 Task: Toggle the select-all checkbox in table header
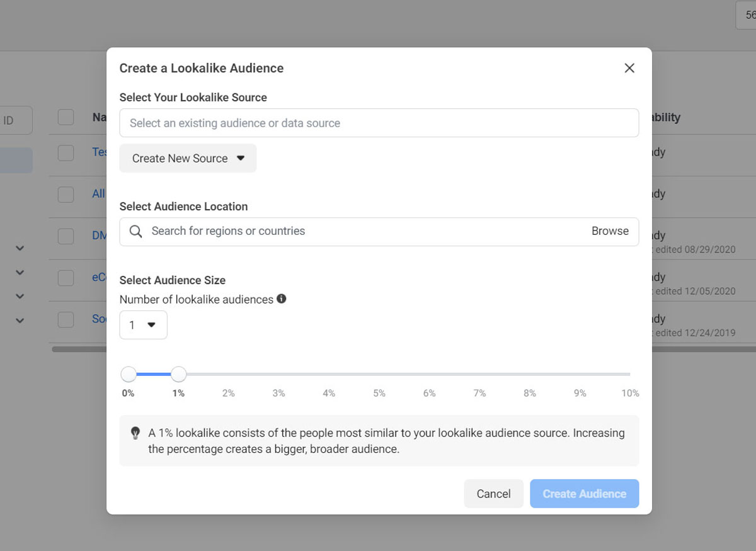(66, 117)
